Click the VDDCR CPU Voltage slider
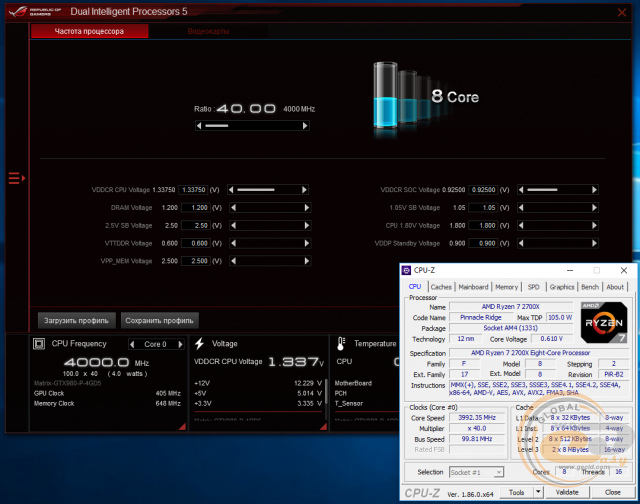Viewport: 640px width, 504px height. (267, 190)
